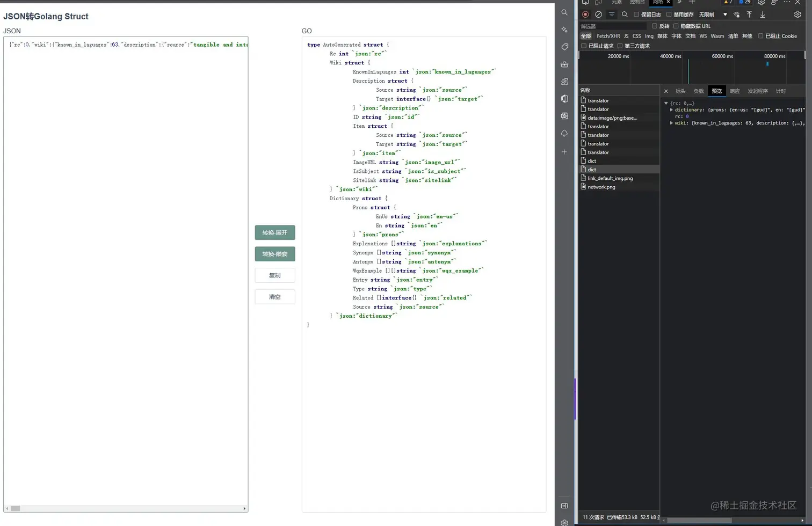Click the JSON textarea horizontal scrollbar
812x526 pixels.
126,508
